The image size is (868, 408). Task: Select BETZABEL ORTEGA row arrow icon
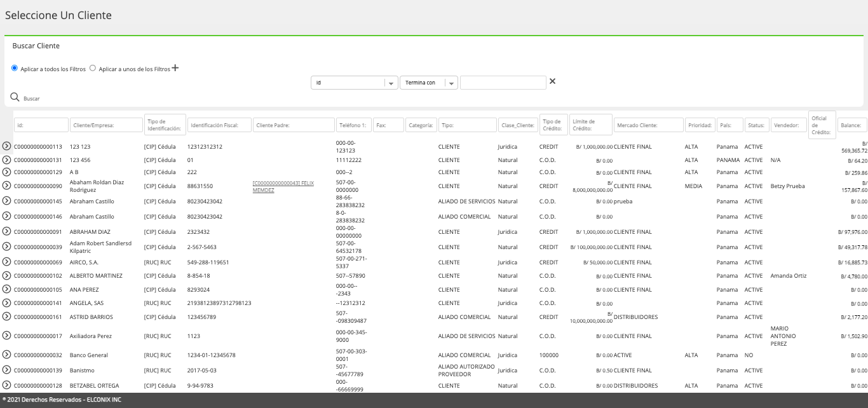click(6, 385)
